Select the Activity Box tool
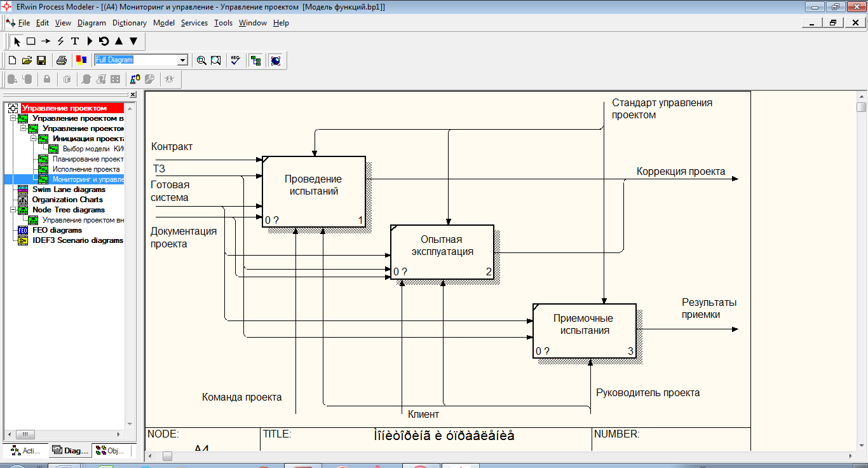This screenshot has width=868, height=468. tap(31, 41)
